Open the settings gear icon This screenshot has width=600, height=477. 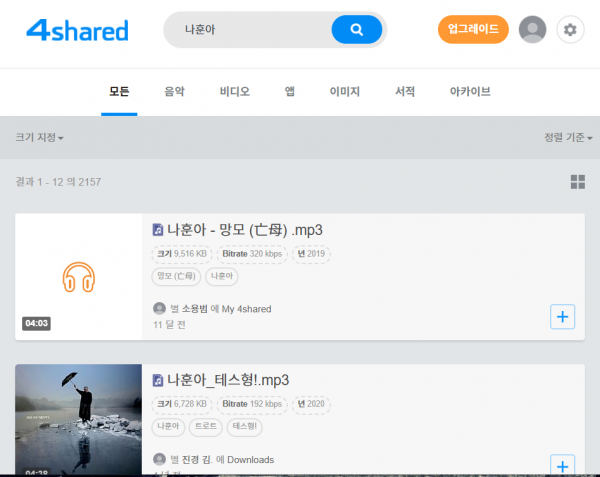[570, 29]
